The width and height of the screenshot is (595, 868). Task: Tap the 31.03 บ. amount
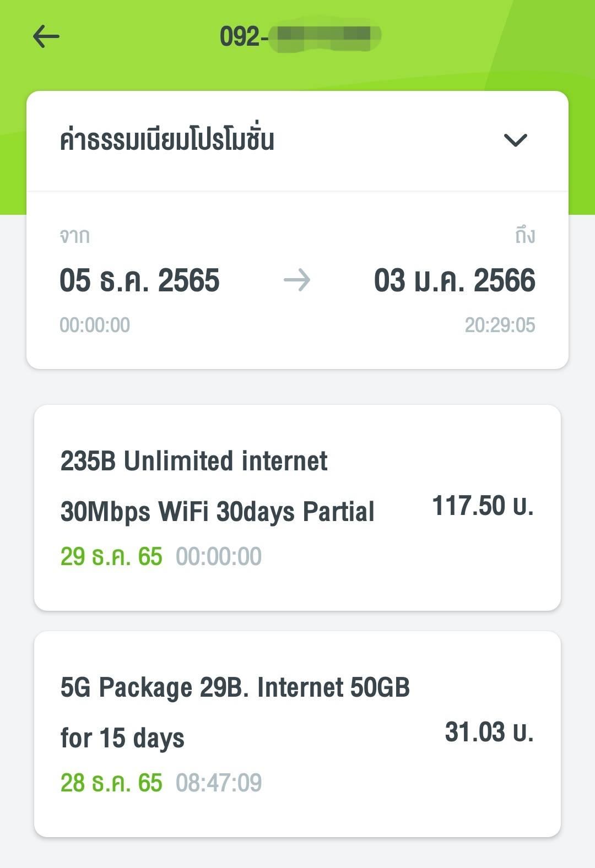(x=489, y=732)
